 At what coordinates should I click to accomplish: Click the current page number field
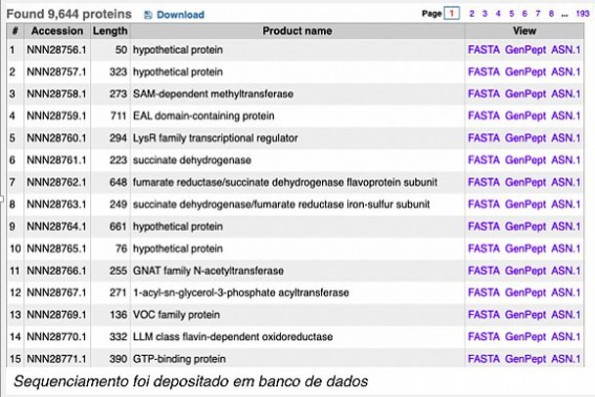452,14
